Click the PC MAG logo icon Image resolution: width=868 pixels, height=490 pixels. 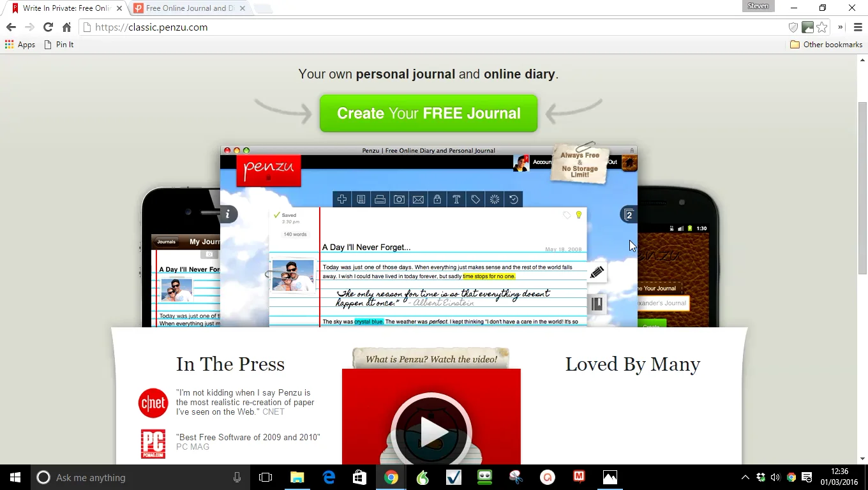coord(153,444)
